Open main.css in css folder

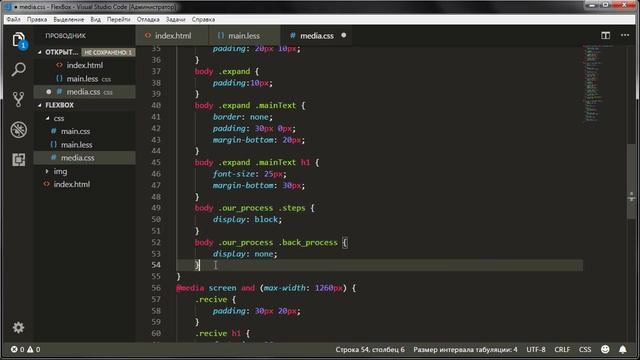(x=84, y=131)
